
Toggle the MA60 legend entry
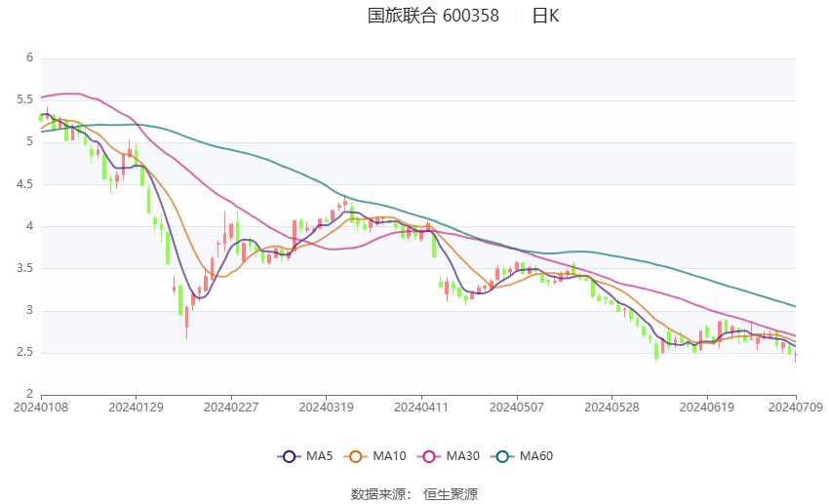(x=522, y=456)
